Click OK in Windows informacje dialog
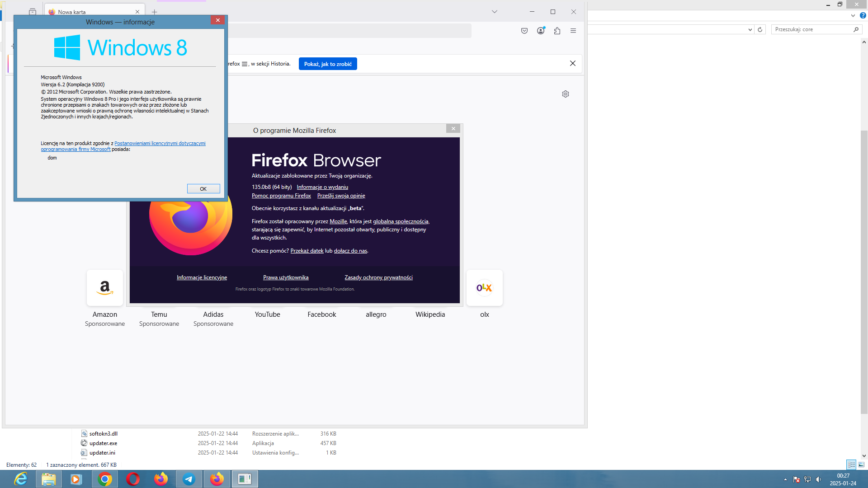Image resolution: width=868 pixels, height=488 pixels. (x=203, y=189)
